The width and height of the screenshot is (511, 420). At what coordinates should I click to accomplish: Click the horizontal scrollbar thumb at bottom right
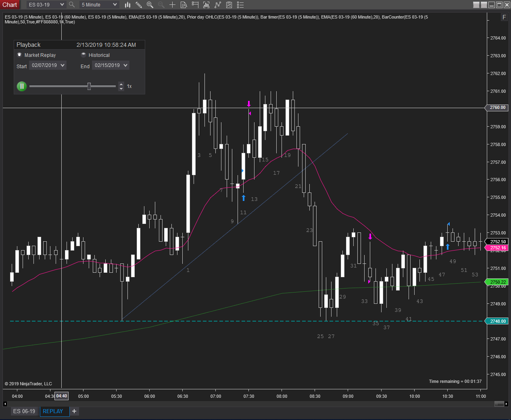click(x=499, y=404)
